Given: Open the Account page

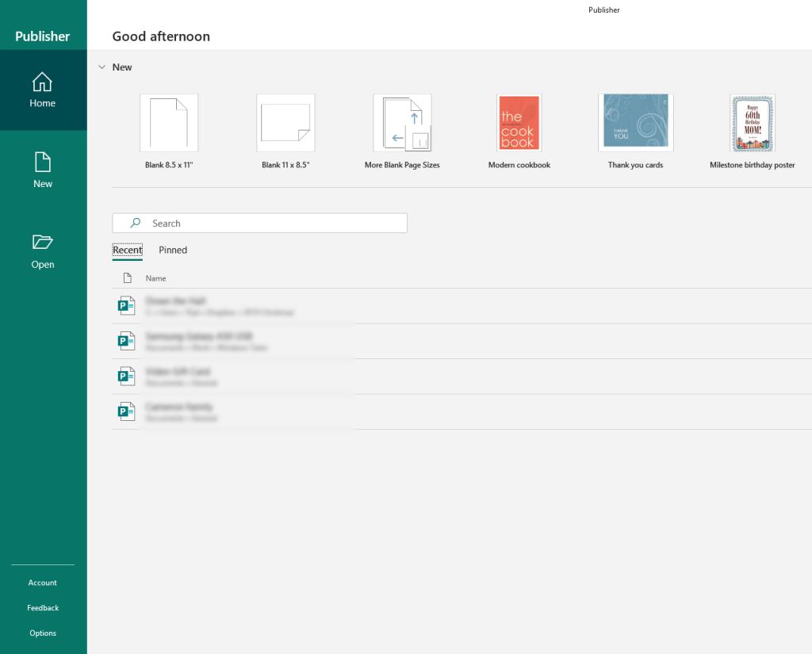Looking at the screenshot, I should point(43,583).
